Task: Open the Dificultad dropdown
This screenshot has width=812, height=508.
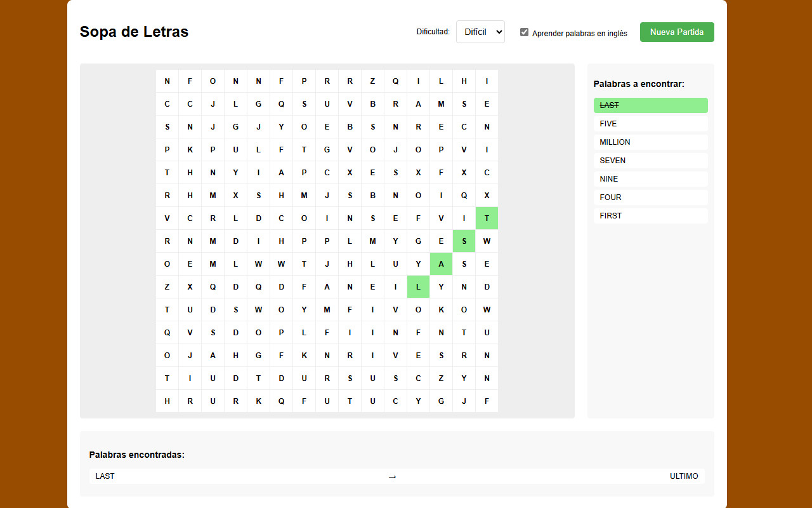Action: 480,32
